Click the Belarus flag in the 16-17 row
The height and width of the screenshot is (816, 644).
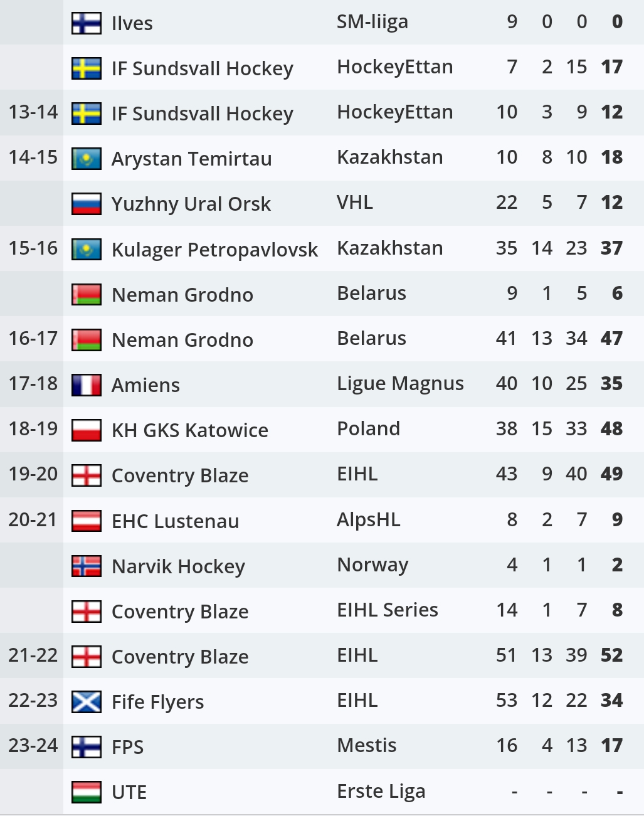pyautogui.click(x=86, y=340)
